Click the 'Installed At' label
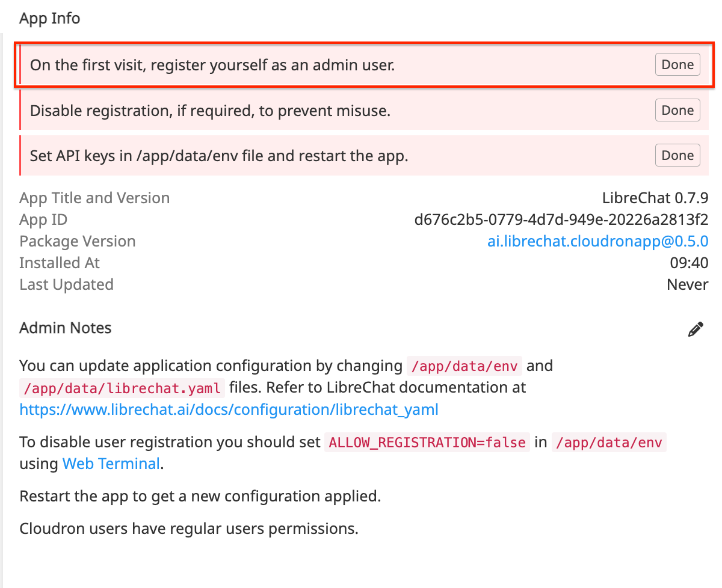 [x=60, y=263]
